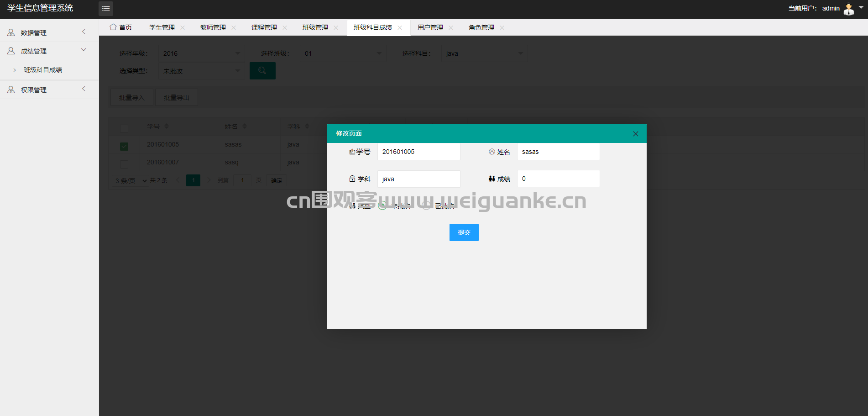Click the 权限管理 sidebar user icon

click(x=11, y=90)
